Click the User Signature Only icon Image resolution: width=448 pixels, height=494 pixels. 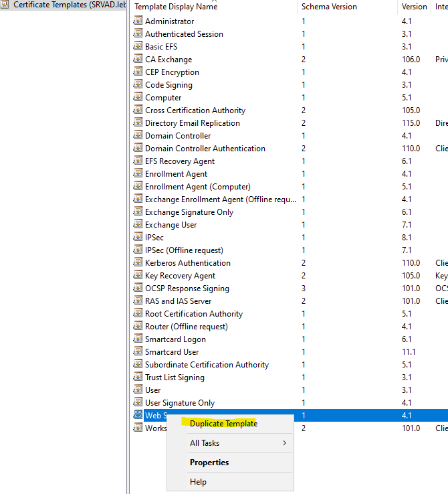[138, 403]
